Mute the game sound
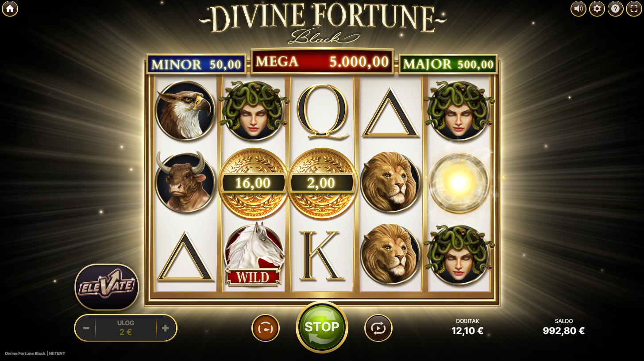Viewport: 644px width, 361px height. [x=578, y=8]
